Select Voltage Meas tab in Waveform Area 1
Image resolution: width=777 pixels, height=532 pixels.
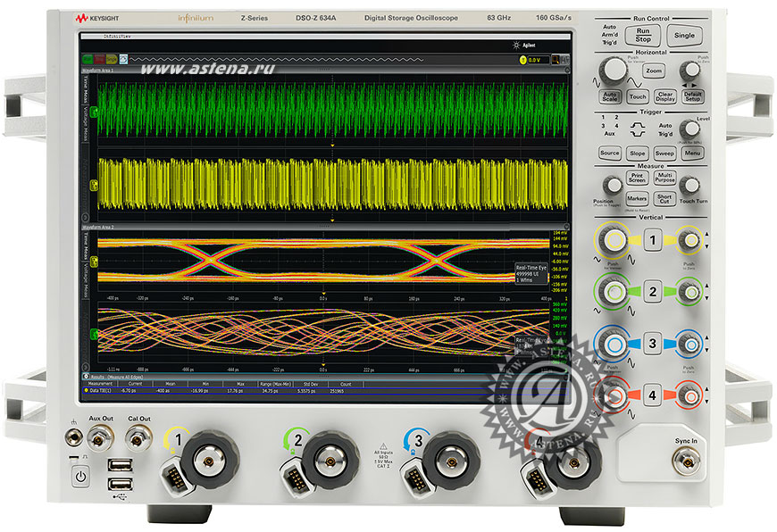pyautogui.click(x=85, y=124)
